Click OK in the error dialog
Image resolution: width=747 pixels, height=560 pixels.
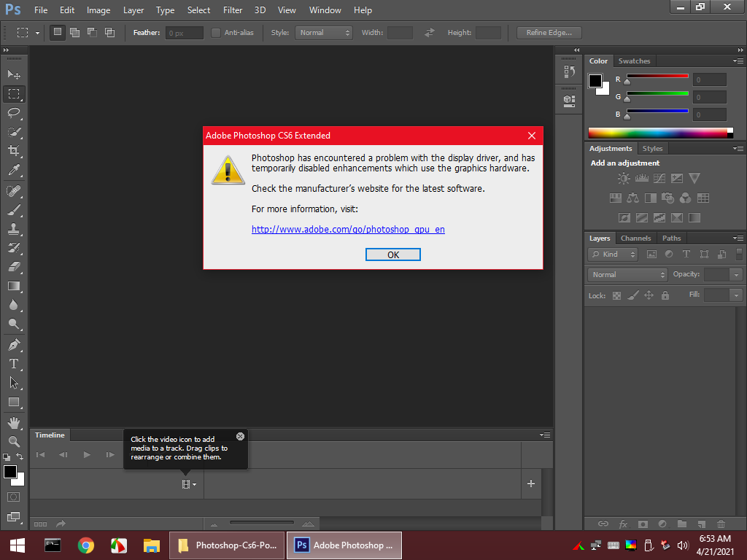tap(393, 254)
